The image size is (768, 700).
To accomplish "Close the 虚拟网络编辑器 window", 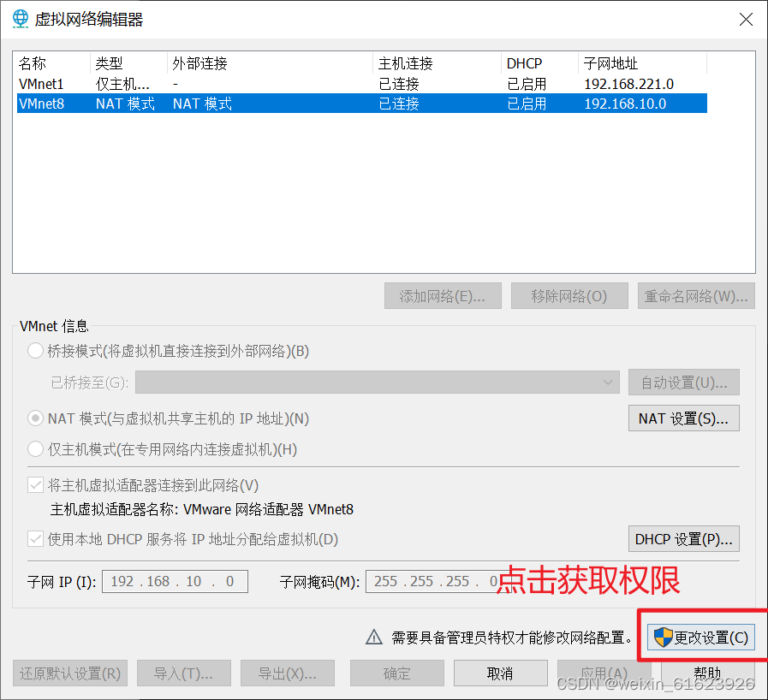I will click(746, 19).
